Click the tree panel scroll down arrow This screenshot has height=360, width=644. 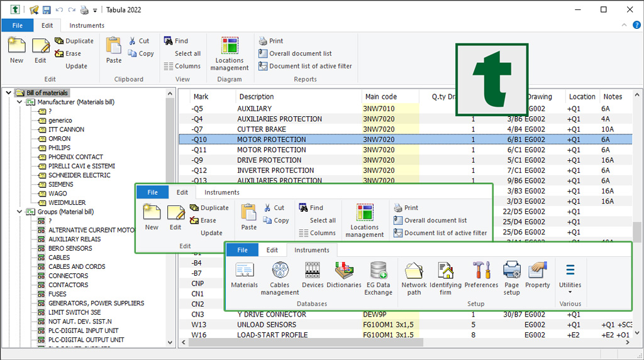click(170, 342)
